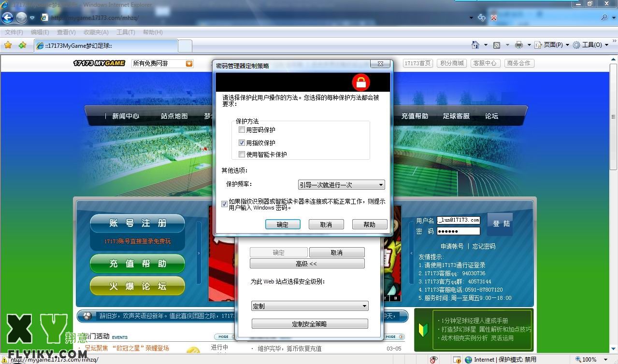Click the RSS feeds icon

point(496,45)
